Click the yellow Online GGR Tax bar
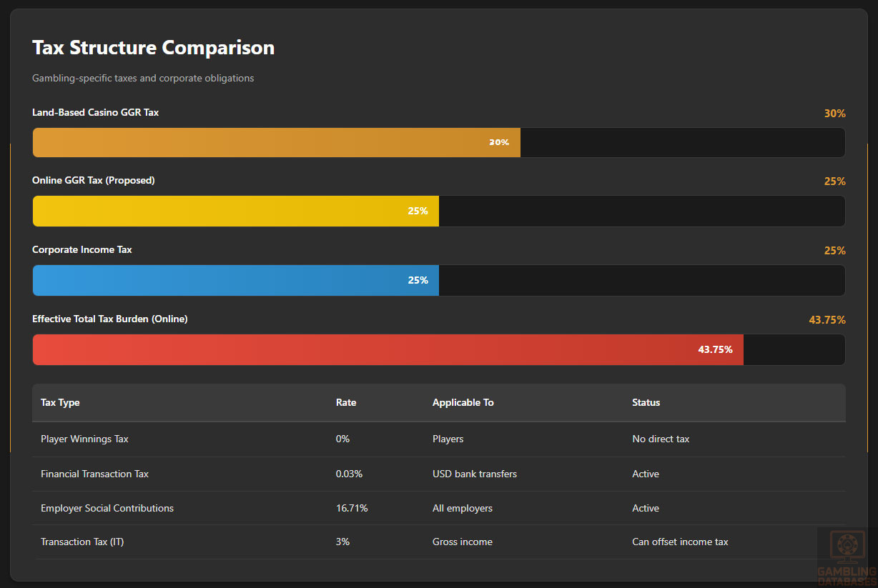This screenshot has height=588, width=878. [x=235, y=211]
